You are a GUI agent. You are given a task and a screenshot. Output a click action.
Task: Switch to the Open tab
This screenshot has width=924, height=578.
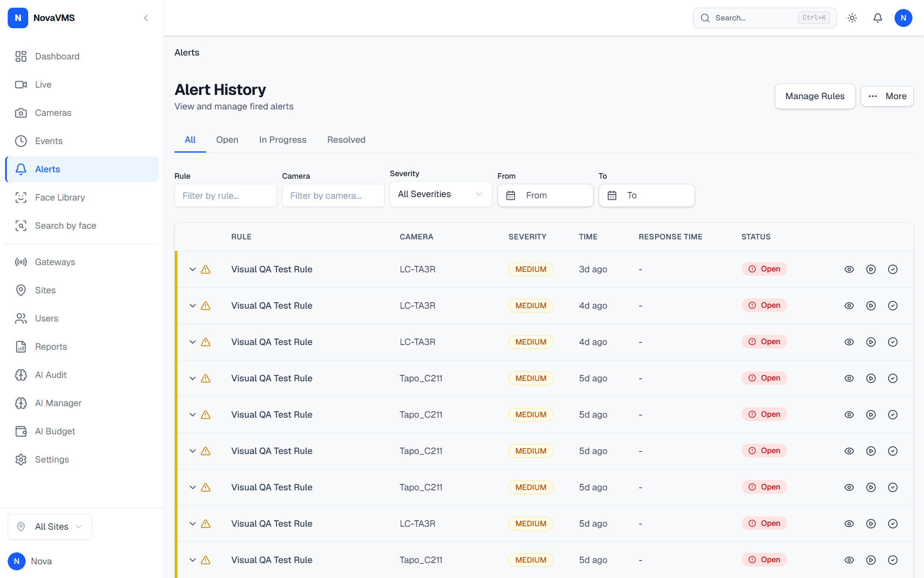coord(227,140)
